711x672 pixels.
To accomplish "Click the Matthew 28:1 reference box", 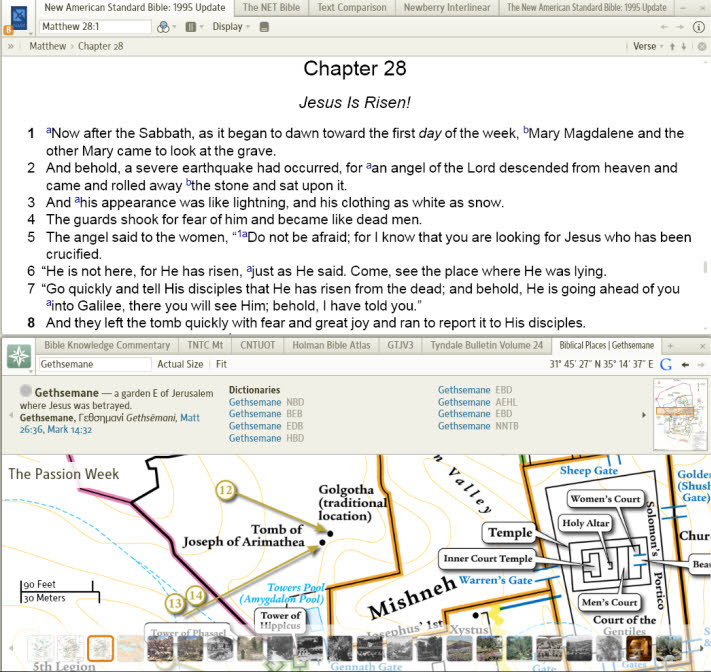I will pyautogui.click(x=95, y=27).
